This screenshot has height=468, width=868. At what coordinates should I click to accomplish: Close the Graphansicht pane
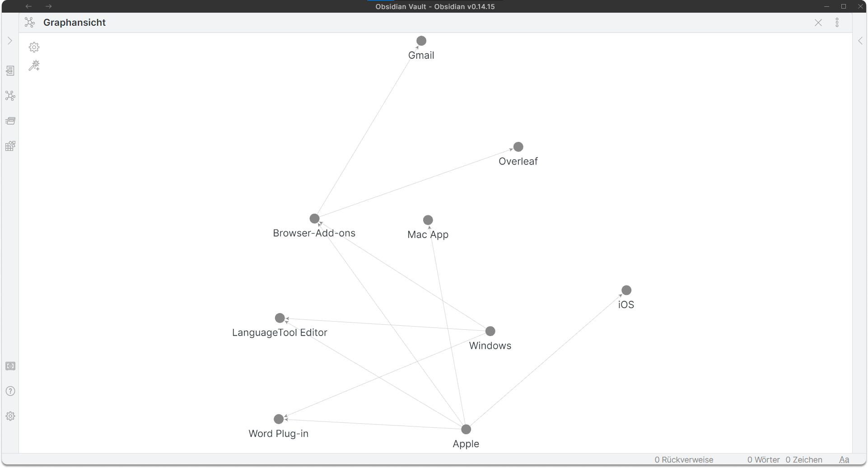pos(818,23)
